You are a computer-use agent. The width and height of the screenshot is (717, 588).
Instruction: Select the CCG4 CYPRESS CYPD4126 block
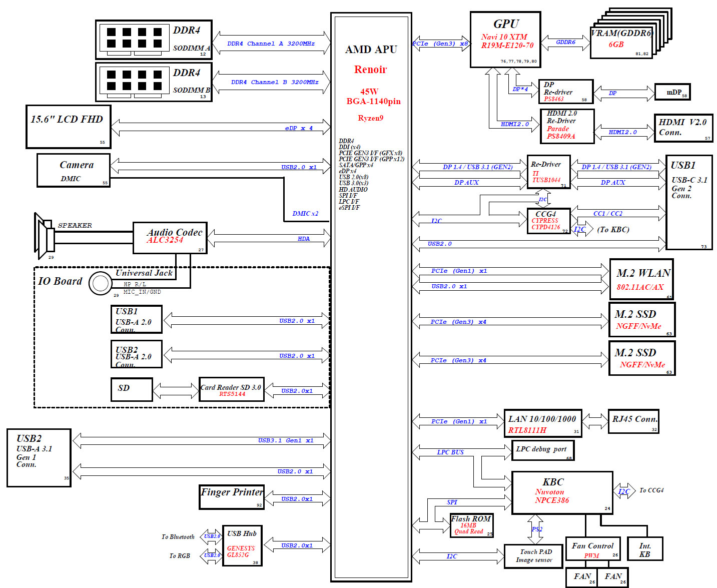(x=549, y=221)
